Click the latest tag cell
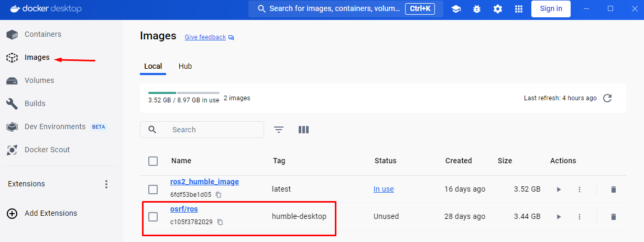 point(281,189)
